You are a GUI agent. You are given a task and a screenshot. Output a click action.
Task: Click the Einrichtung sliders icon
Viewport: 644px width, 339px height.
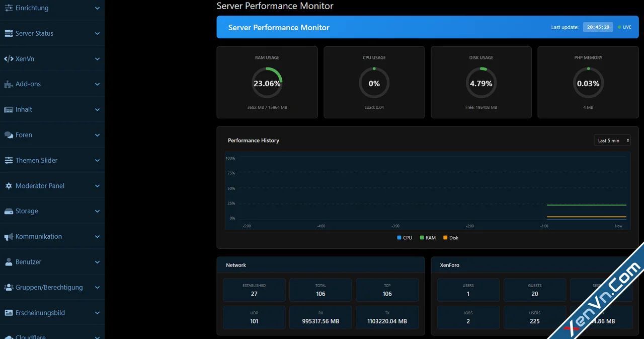tap(9, 8)
